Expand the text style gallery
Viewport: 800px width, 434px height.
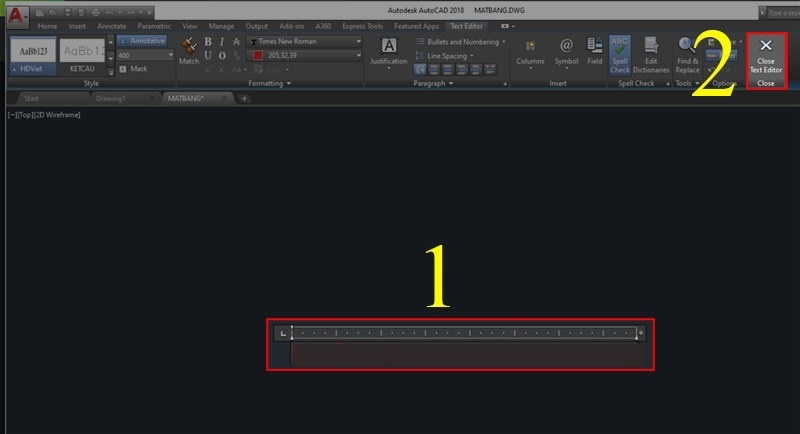coord(111,72)
